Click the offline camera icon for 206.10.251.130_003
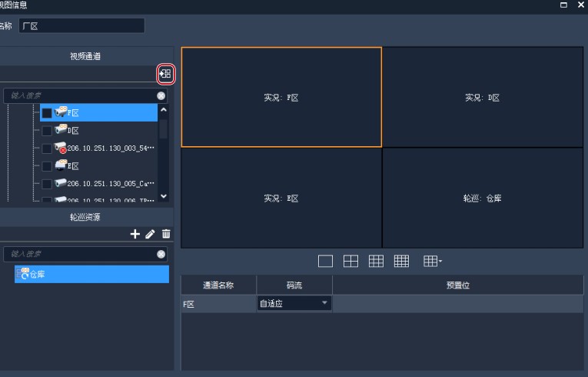 click(x=61, y=147)
